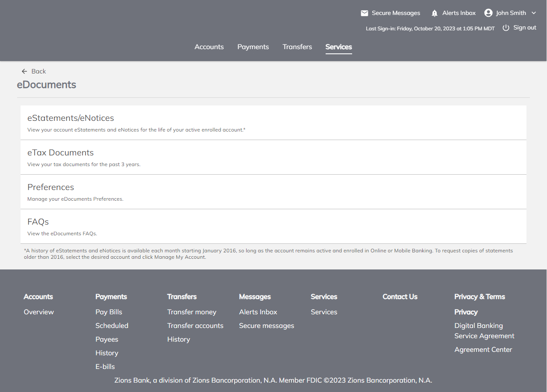Viewport: 547px width, 392px height.
Task: Select the Transfers navigation tab
Action: [x=297, y=47]
